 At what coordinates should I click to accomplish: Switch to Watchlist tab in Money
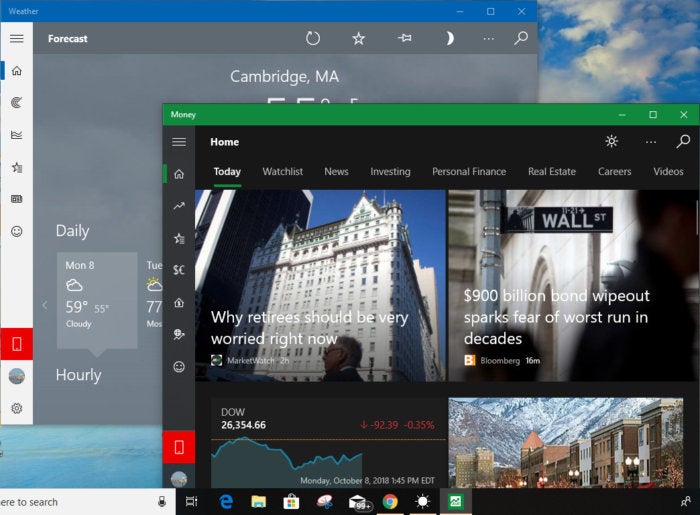point(283,172)
